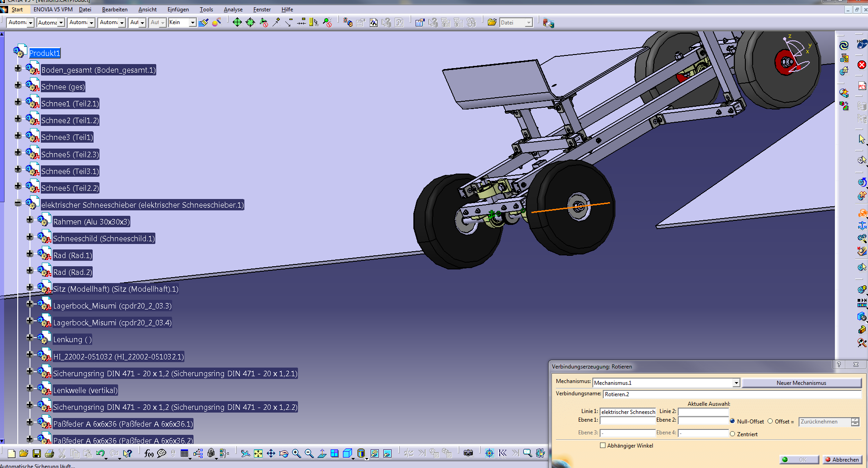Click the Zoom Out magnifier icon
Image resolution: width=868 pixels, height=468 pixels.
pos(309,453)
